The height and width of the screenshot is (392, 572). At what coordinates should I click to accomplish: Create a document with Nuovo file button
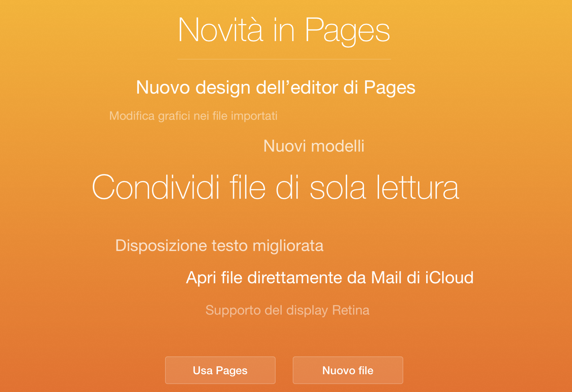click(348, 370)
